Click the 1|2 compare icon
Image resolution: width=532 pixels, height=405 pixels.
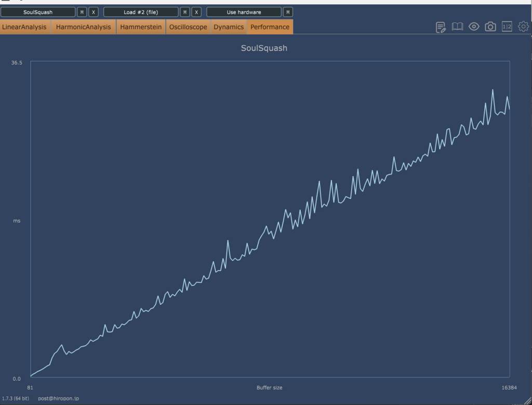coord(507,27)
